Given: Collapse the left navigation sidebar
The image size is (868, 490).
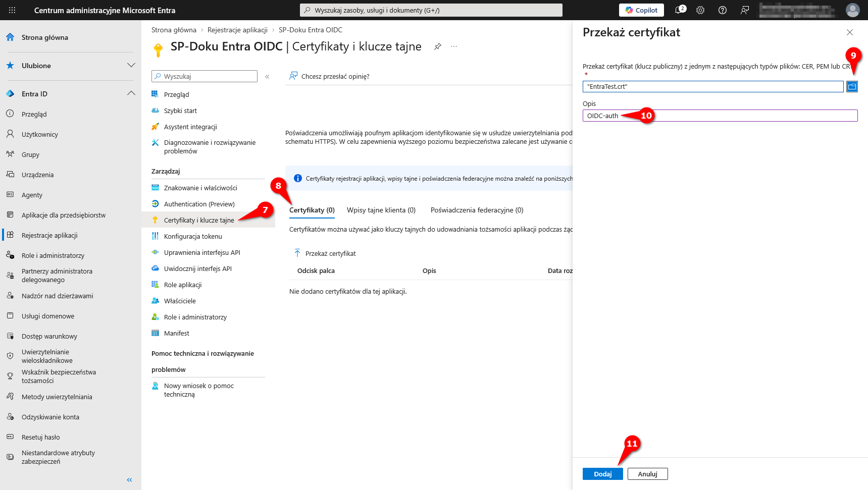Looking at the screenshot, I should click(x=129, y=480).
